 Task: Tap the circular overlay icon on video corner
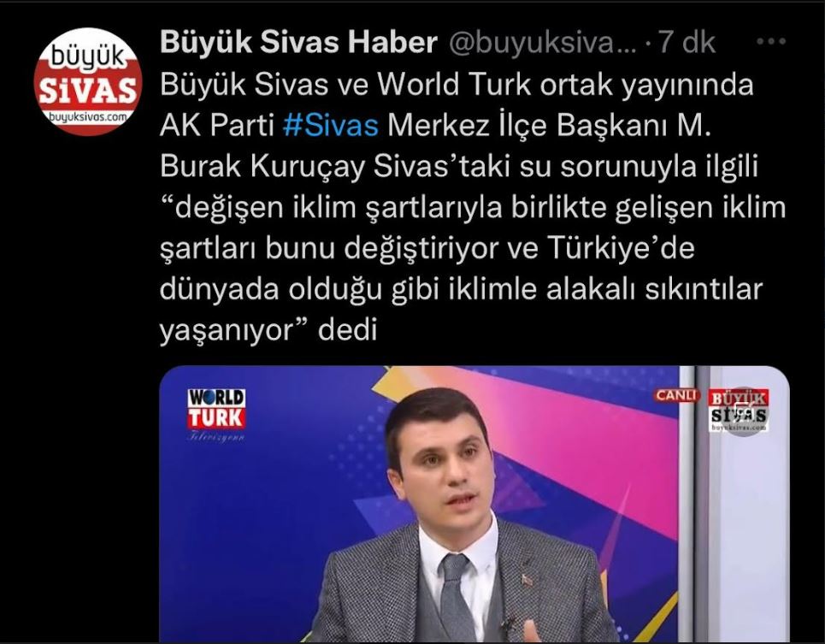tap(745, 411)
